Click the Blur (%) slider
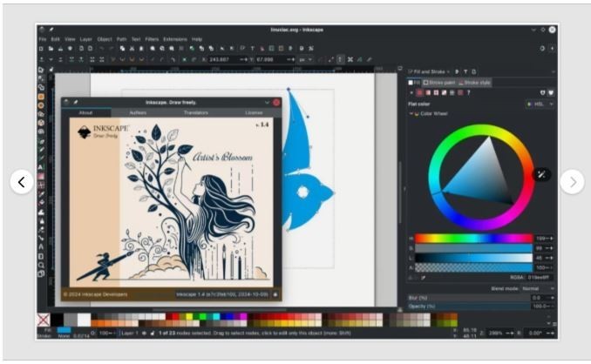 [469, 297]
